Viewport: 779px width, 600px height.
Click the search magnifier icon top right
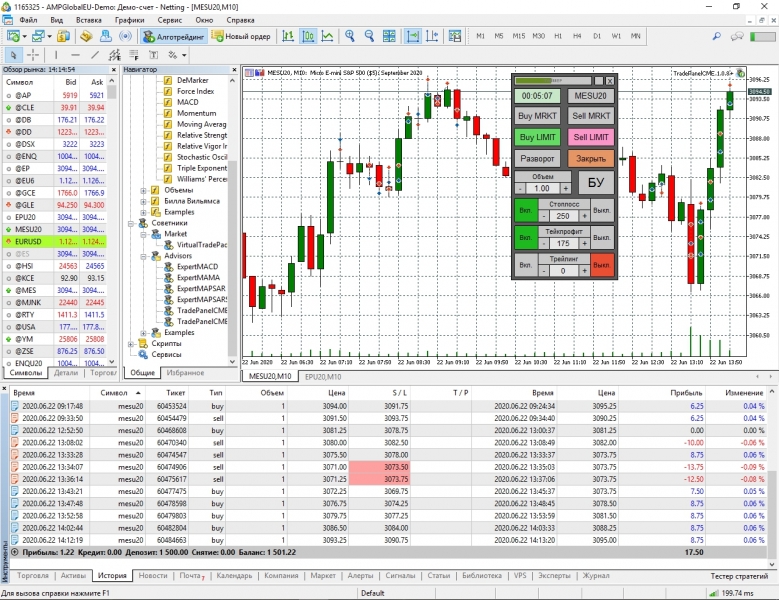[716, 36]
